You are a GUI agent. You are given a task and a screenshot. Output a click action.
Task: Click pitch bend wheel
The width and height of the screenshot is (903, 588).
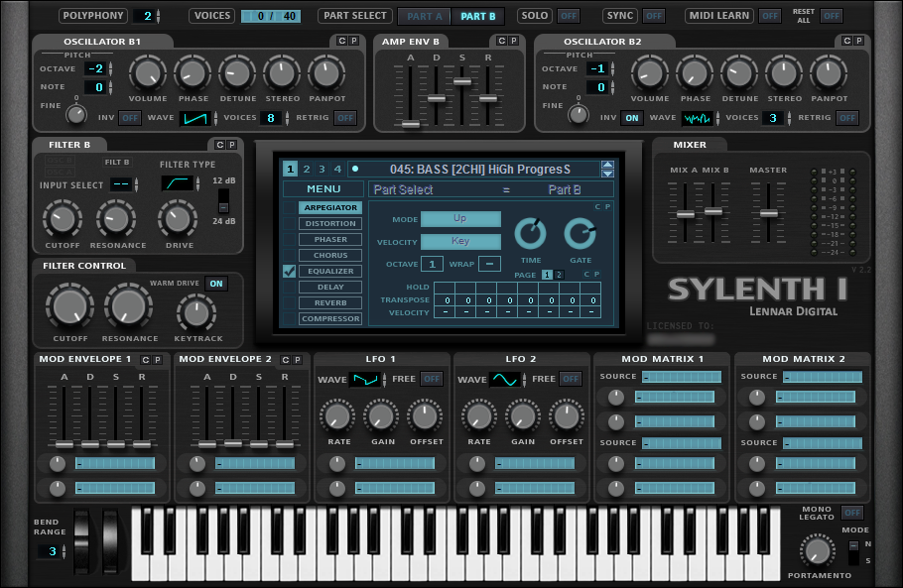click(82, 541)
